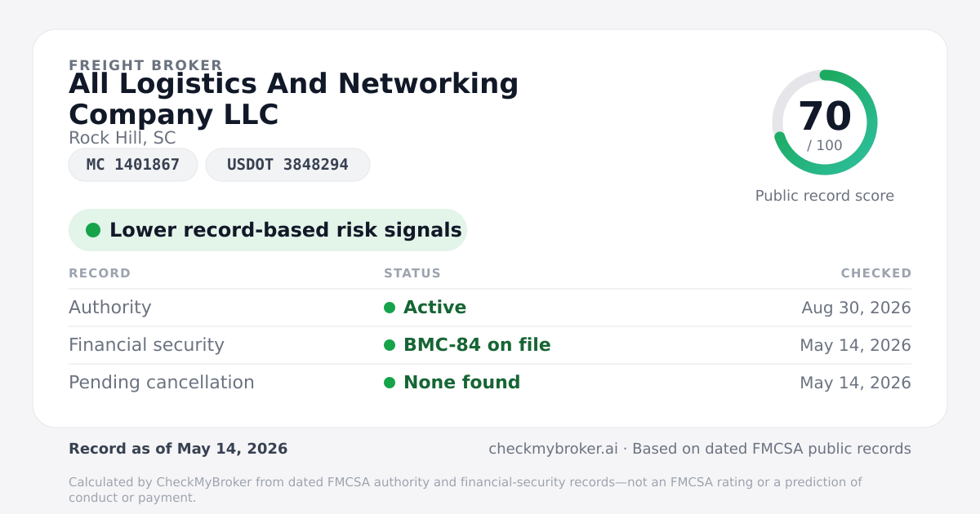The width and height of the screenshot is (980, 514).
Task: Click Record as of May 14, 2026 text
Action: click(178, 449)
